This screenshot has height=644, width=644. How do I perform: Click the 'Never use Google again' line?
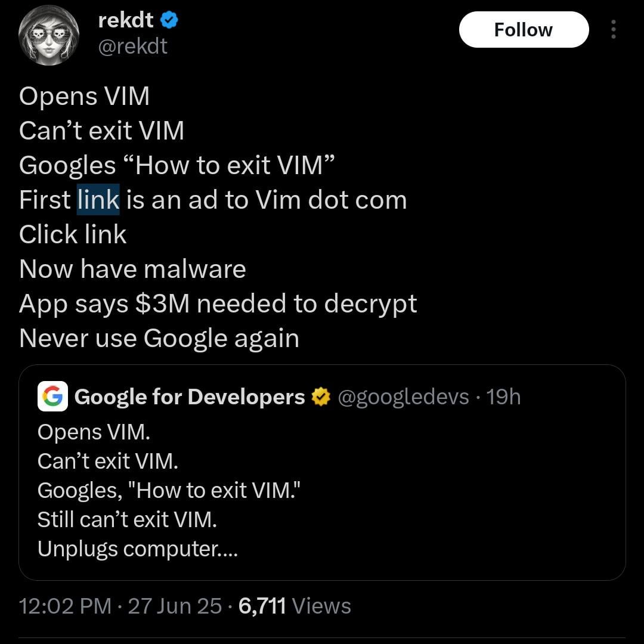[x=159, y=339]
